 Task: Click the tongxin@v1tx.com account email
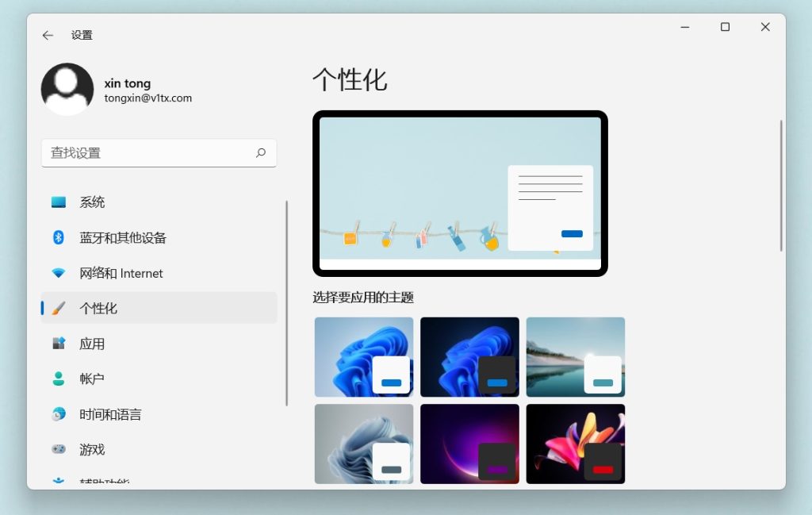(x=148, y=98)
